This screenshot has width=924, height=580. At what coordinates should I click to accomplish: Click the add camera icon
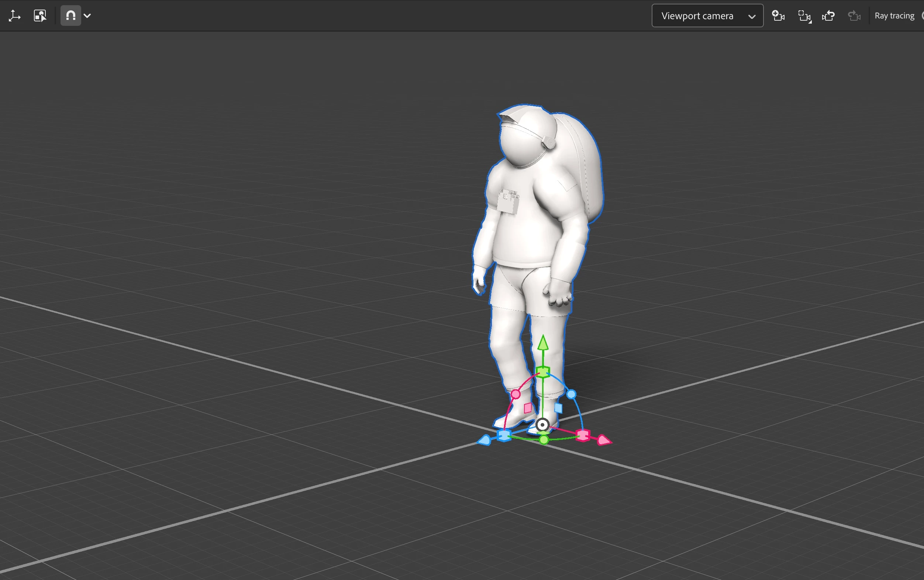coord(778,16)
